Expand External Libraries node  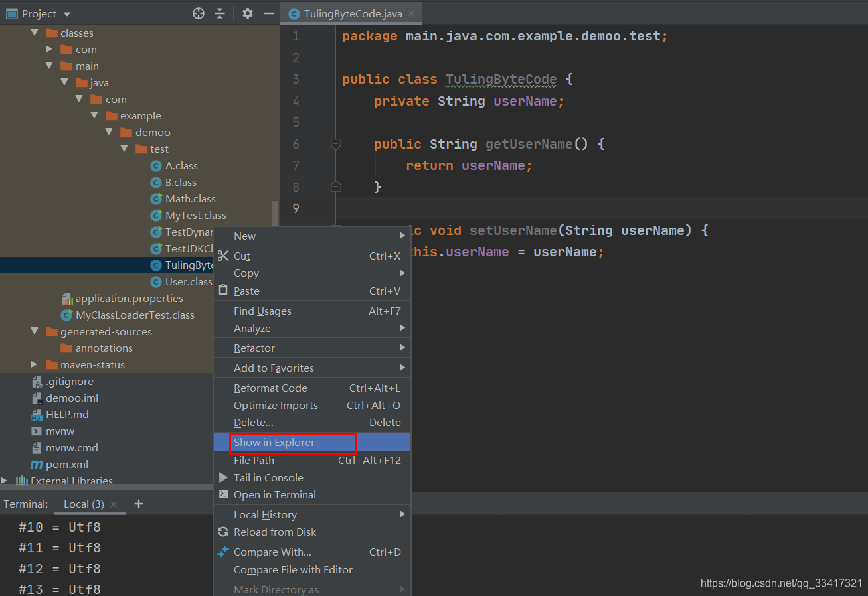(5, 481)
